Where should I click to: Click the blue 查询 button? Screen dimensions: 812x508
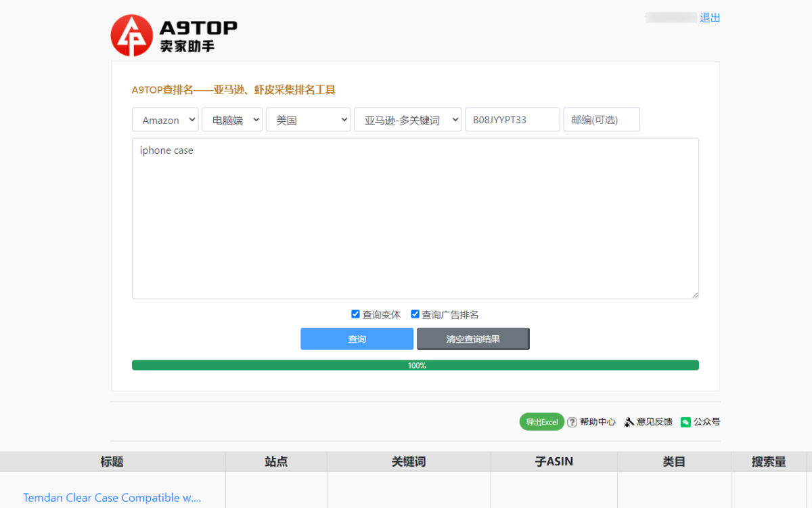[357, 339]
